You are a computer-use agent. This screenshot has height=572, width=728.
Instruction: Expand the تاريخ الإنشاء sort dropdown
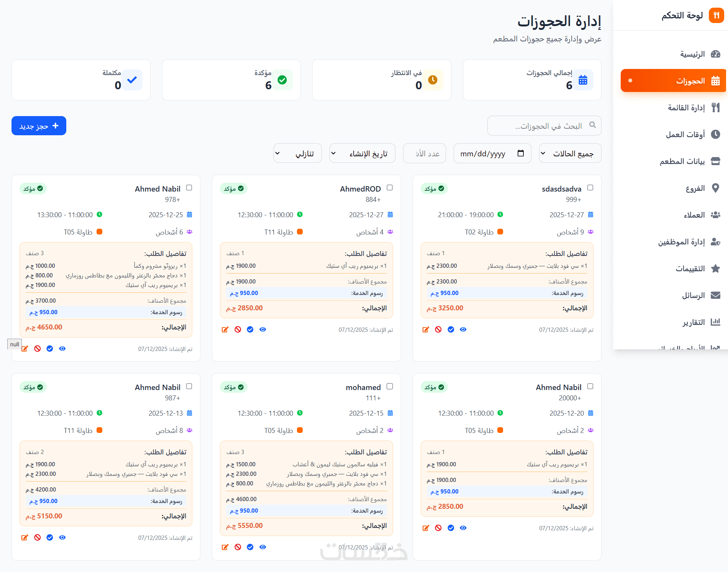click(362, 154)
